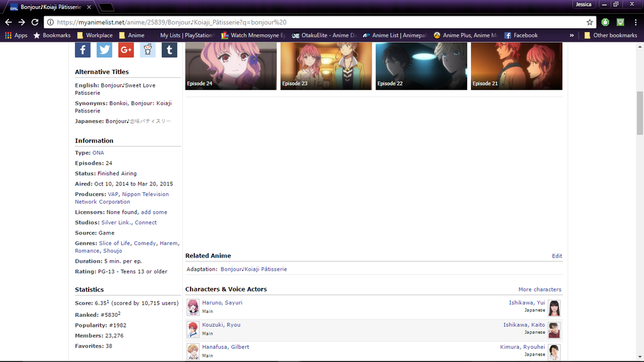Open Kimura Ryouhei voice actor photo
The width and height of the screenshot is (644, 362).
tap(554, 352)
